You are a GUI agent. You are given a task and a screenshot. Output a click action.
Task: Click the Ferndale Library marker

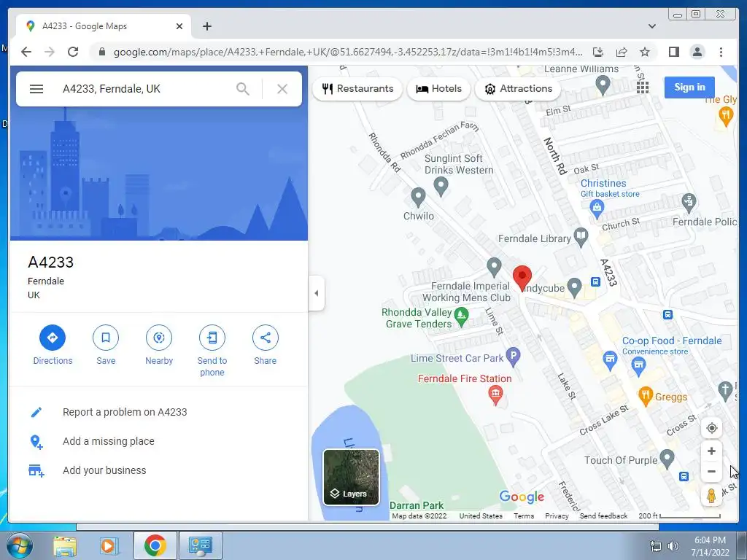pyautogui.click(x=581, y=236)
